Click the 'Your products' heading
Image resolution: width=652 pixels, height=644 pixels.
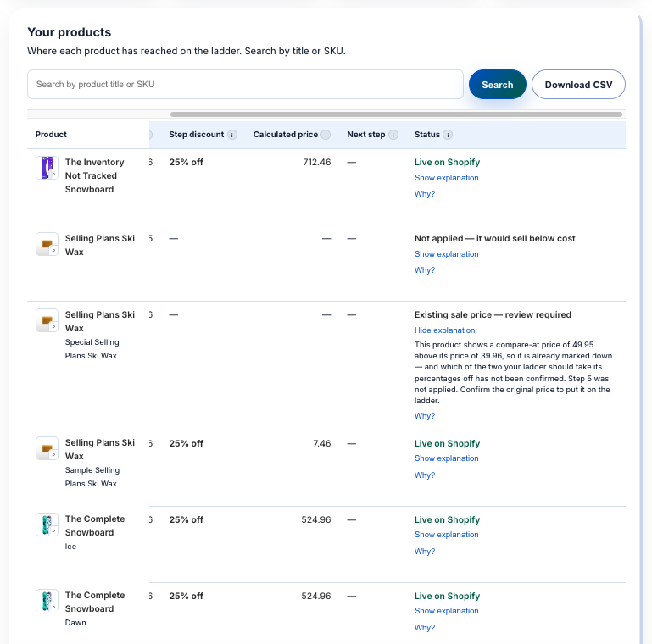click(69, 32)
